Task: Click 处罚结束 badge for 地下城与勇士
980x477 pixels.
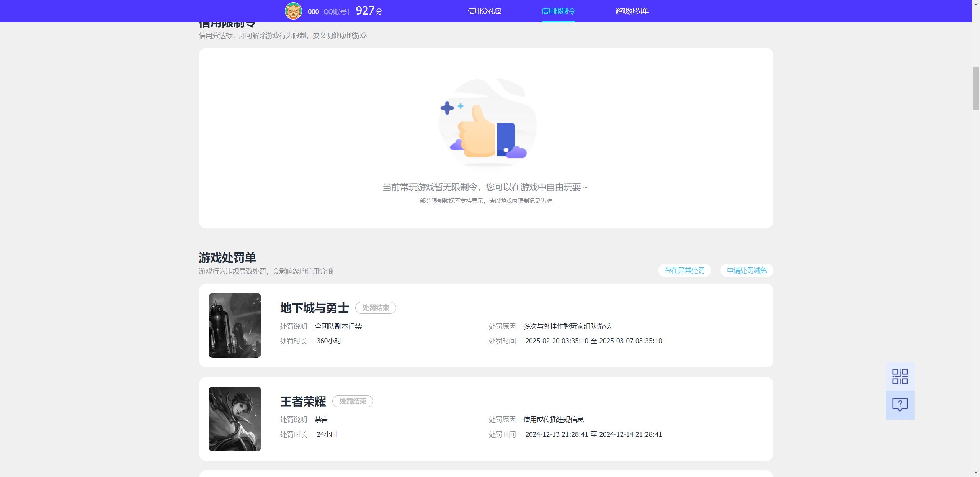Action: pyautogui.click(x=376, y=308)
